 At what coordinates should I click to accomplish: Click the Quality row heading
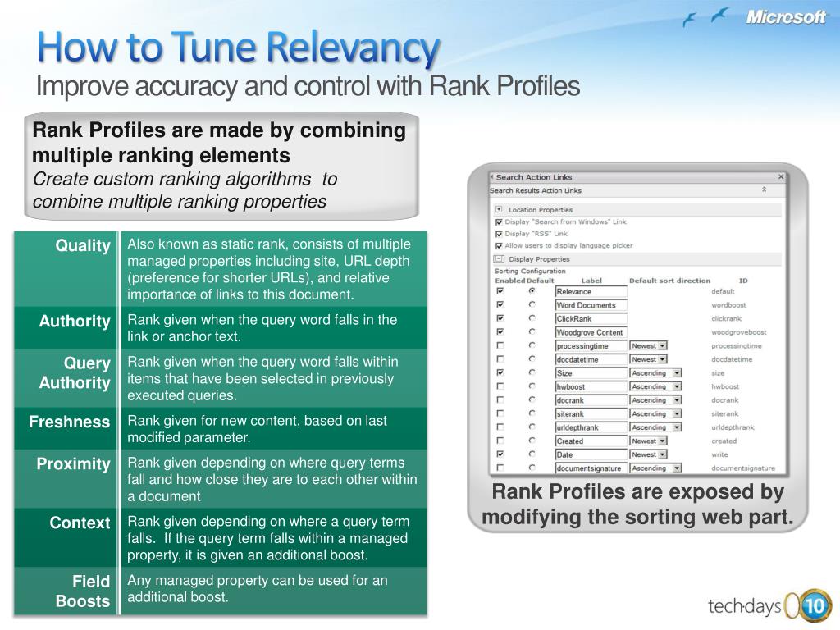83,245
